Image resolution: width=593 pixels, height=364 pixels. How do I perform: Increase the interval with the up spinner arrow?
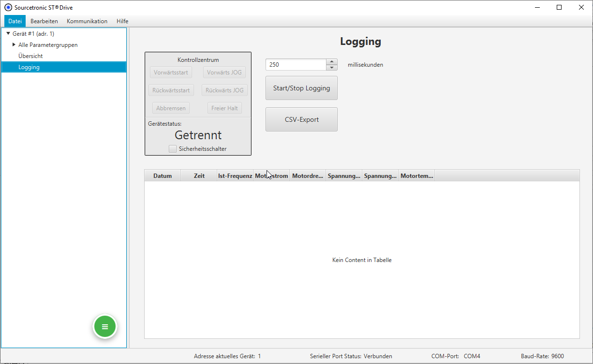331,62
